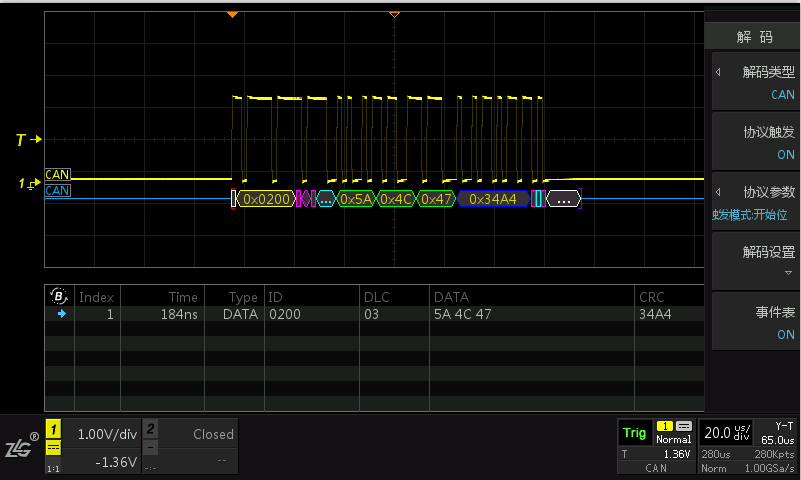Click the trigger level 1.36V readout
The image size is (801, 480).
(x=677, y=454)
